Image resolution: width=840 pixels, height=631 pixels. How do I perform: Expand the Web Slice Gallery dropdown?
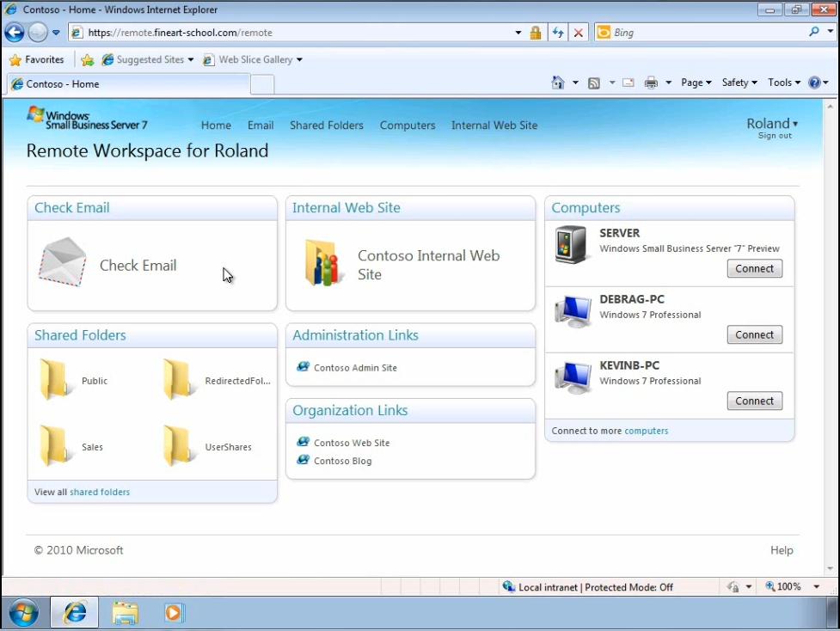[x=299, y=59]
